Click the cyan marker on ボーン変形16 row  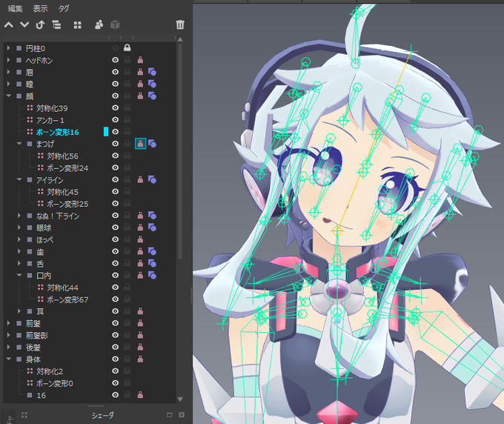tap(106, 131)
